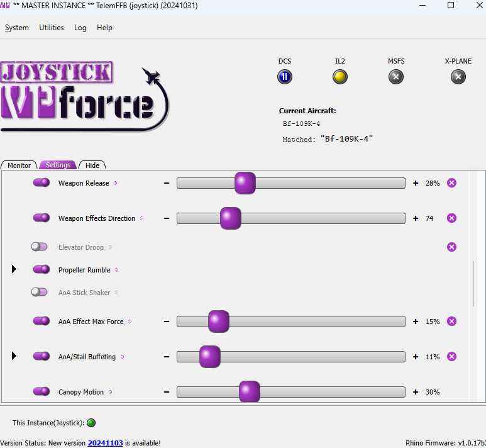486x448 pixels.
Task: Click info icon beside AoA Effect Max Force
Action: [x=130, y=322]
